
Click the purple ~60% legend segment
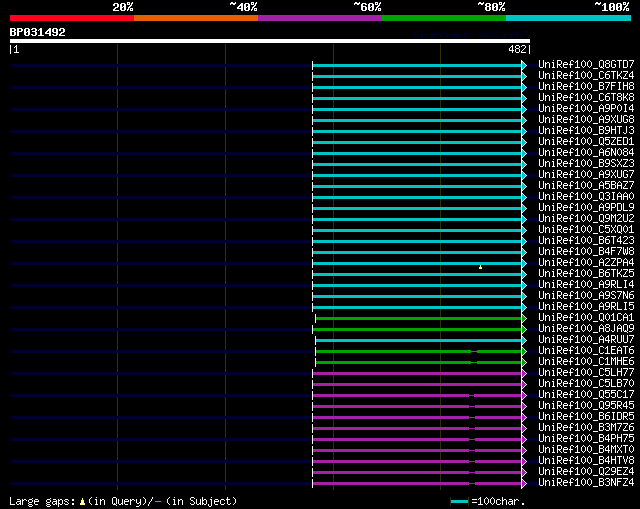pos(320,18)
